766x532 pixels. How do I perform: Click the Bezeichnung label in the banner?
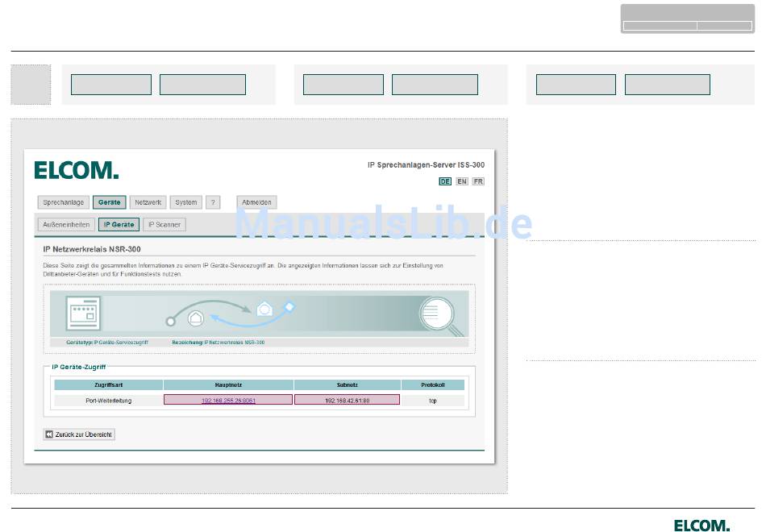219,343
